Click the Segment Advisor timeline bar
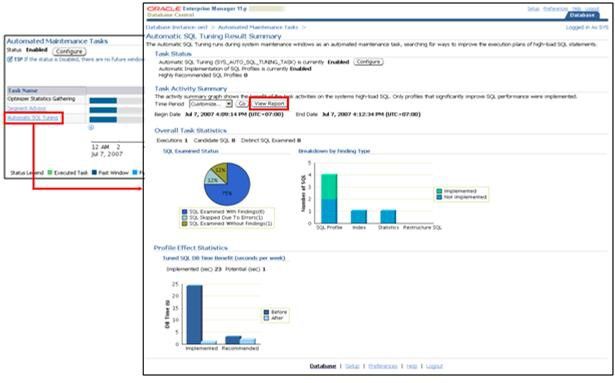 (103, 110)
